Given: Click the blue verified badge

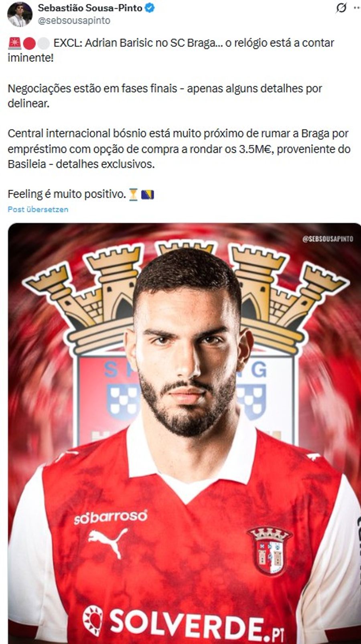Looking at the screenshot, I should click(x=150, y=8).
